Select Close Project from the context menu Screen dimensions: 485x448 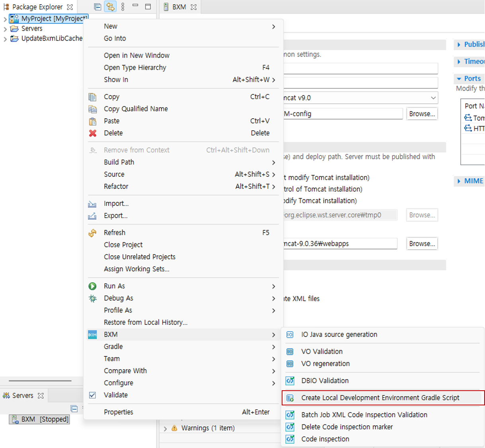pos(123,245)
